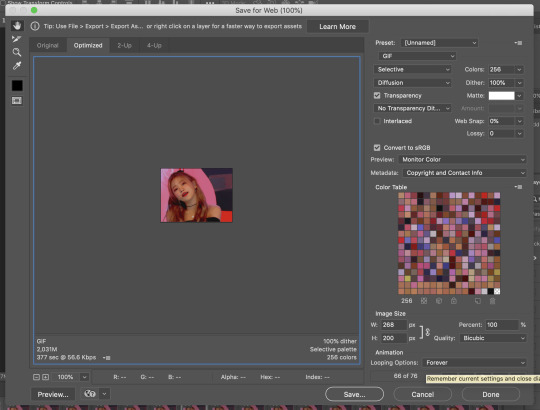The height and width of the screenshot is (410, 540).
Task: Open the Diffusion dither algorithm dropdown
Action: tap(412, 83)
